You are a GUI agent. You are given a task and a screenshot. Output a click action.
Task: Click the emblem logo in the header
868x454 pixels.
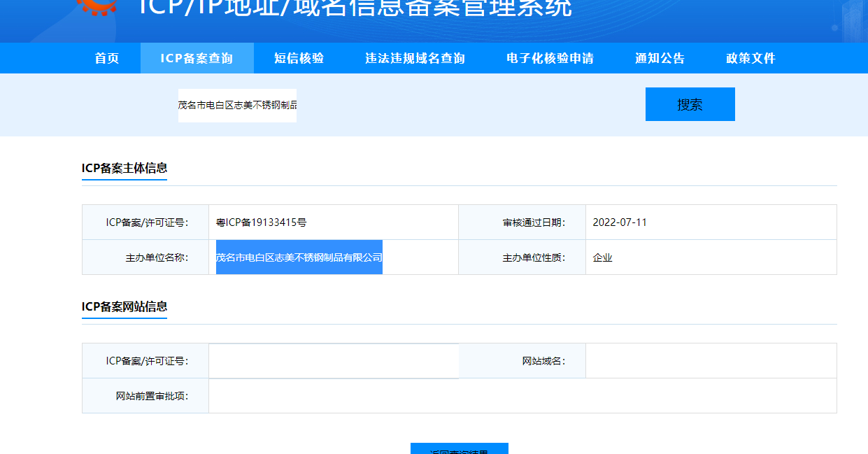[98, 6]
